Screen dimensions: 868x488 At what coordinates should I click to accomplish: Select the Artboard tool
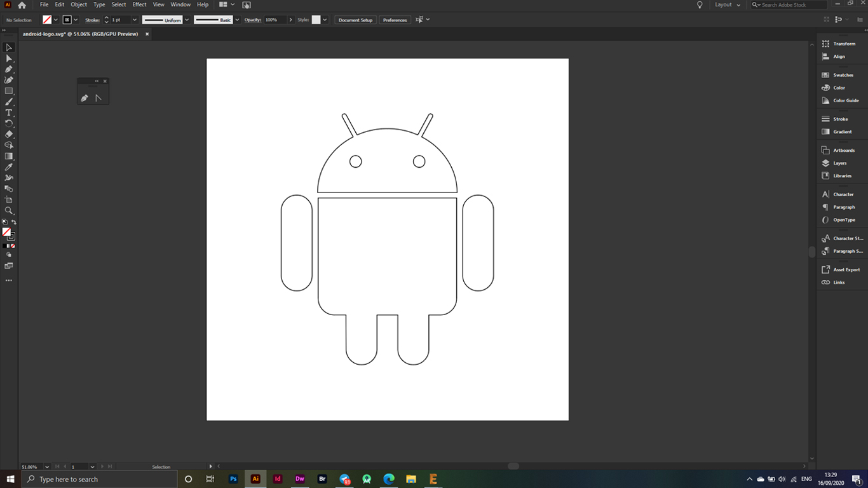point(9,200)
